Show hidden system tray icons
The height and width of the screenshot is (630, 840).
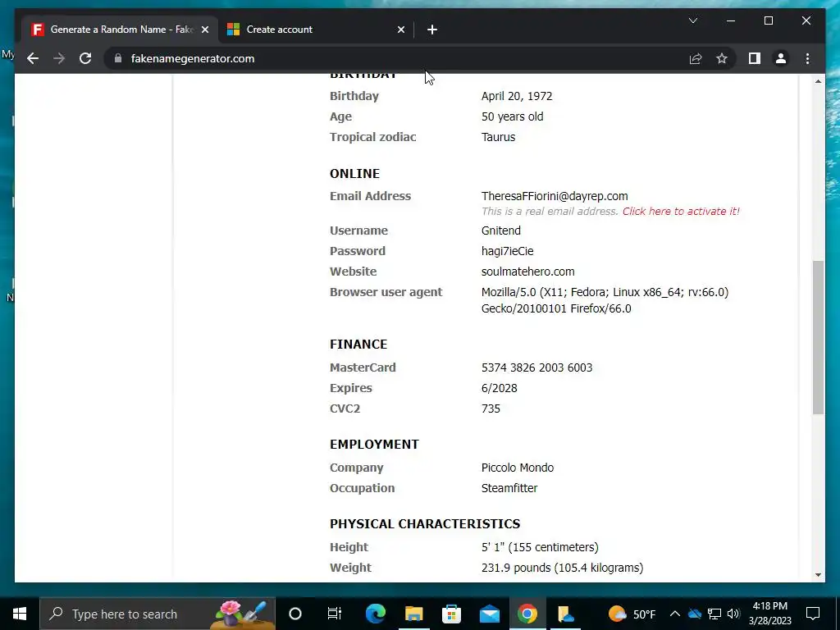[675, 614]
